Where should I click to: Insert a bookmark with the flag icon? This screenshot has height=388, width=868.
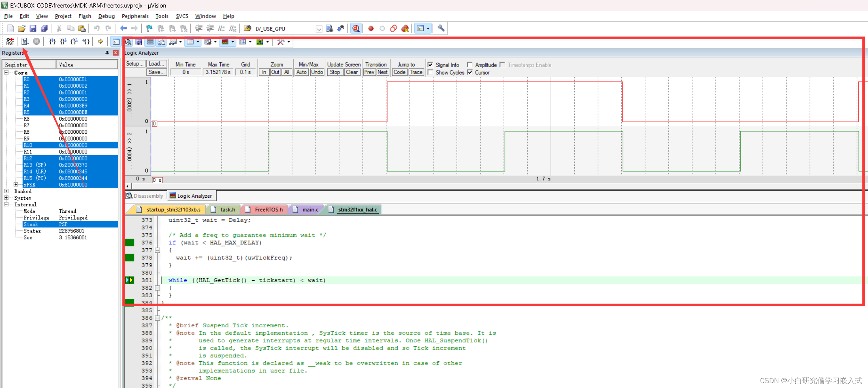tap(149, 28)
